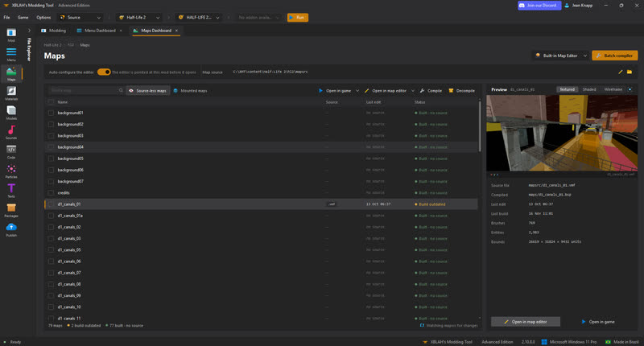The width and height of the screenshot is (644, 346).
Task: Click Jean Knapp user account icon
Action: click(567, 6)
